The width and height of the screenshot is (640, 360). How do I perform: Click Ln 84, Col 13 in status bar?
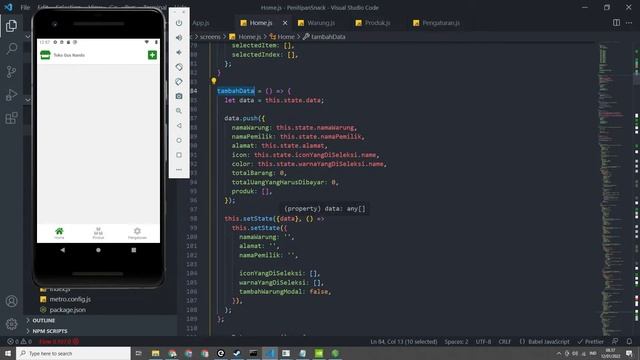tap(404, 342)
